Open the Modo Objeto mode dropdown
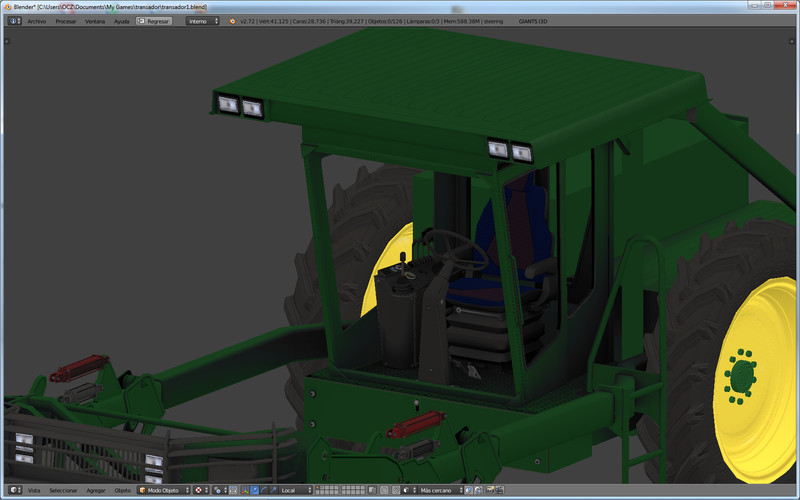This screenshot has width=800, height=500. pos(164,490)
